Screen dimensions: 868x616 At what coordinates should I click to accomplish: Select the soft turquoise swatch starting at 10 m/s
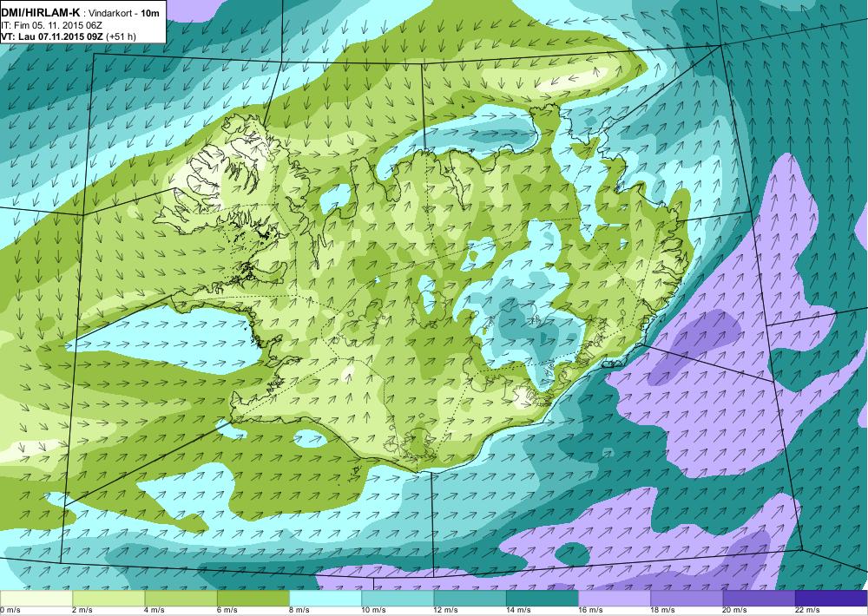[398, 598]
